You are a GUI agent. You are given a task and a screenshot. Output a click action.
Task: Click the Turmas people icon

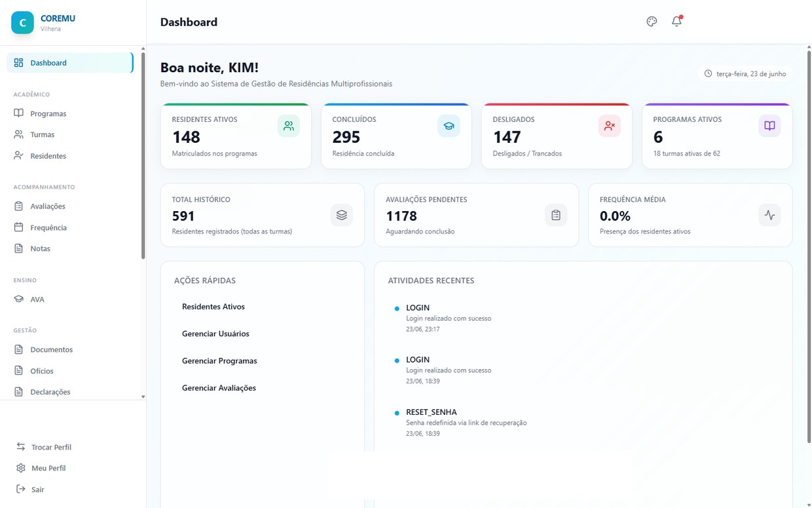pos(18,134)
